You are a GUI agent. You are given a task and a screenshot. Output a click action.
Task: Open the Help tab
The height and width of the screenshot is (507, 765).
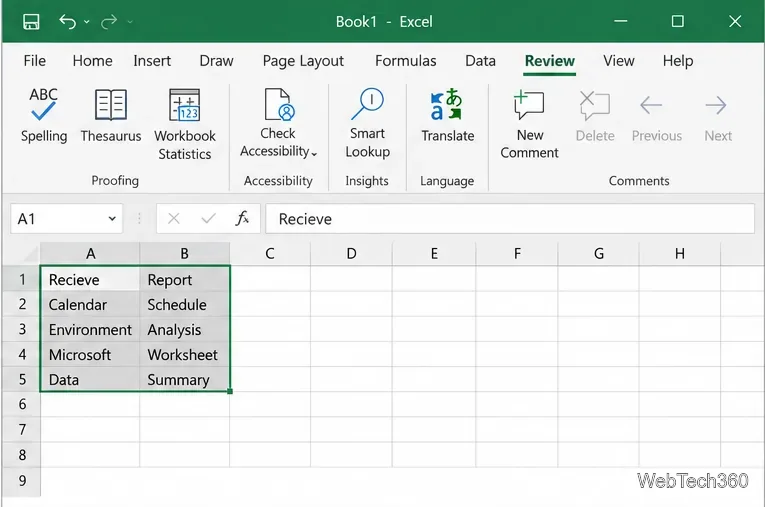point(678,61)
